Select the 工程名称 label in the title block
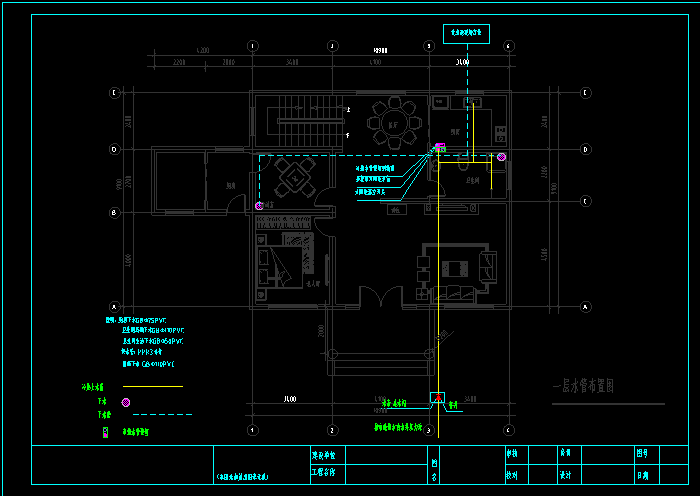The width and height of the screenshot is (700, 496). [325, 470]
